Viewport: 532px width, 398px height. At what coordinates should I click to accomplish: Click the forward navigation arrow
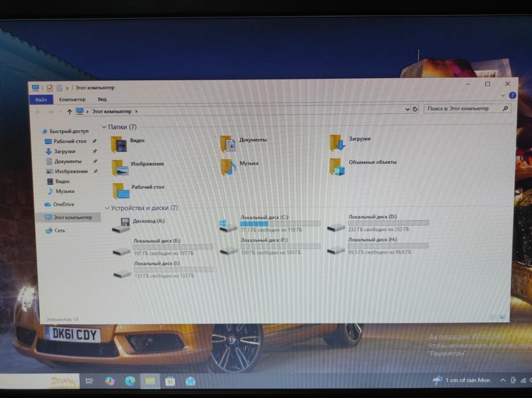(x=51, y=112)
